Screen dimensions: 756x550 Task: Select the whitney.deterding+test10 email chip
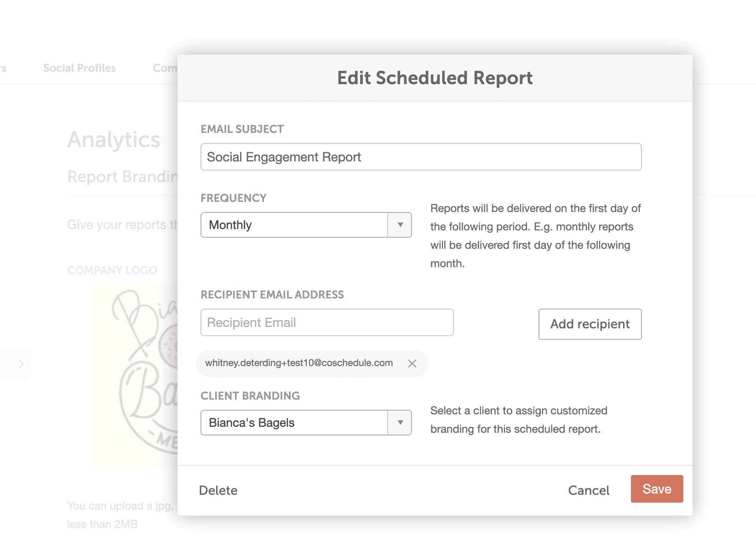(x=299, y=363)
